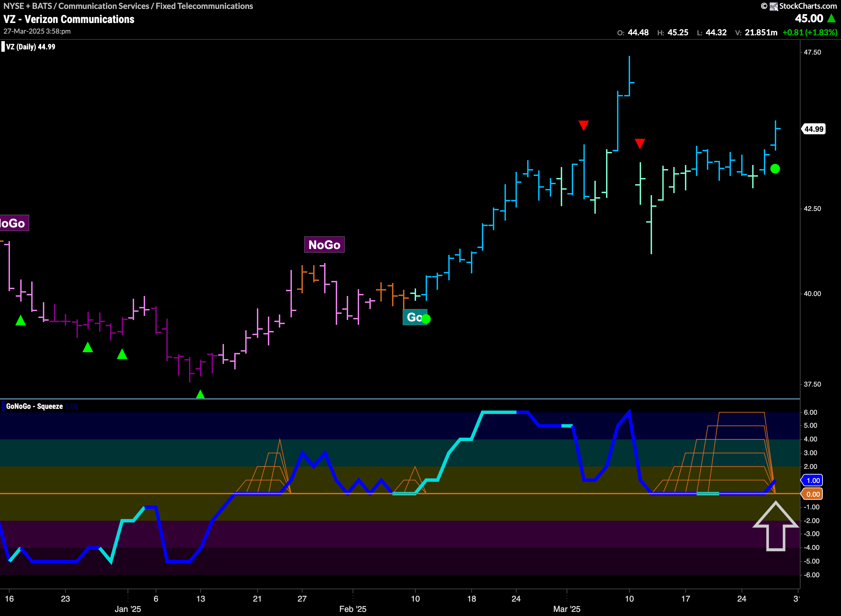Image resolution: width=841 pixels, height=616 pixels.
Task: Click the high value 45.25
Action: click(x=678, y=33)
